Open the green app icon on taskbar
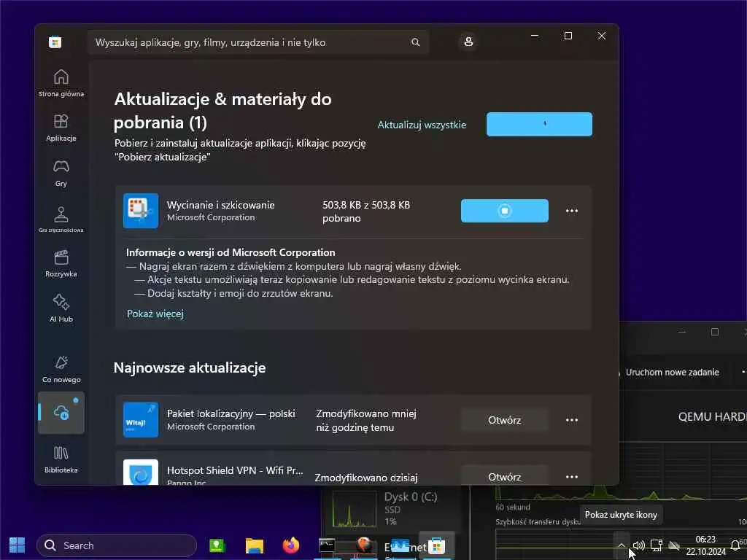The width and height of the screenshot is (747, 560). pos(217,545)
